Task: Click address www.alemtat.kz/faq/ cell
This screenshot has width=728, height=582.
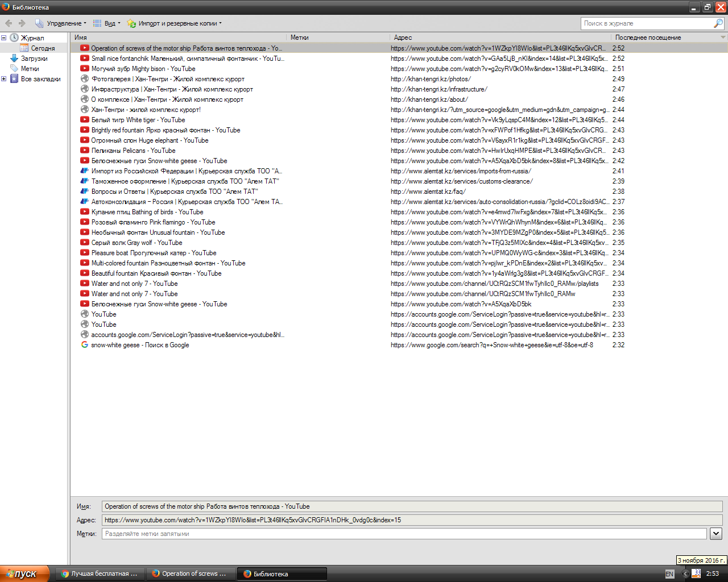Action: [428, 192]
